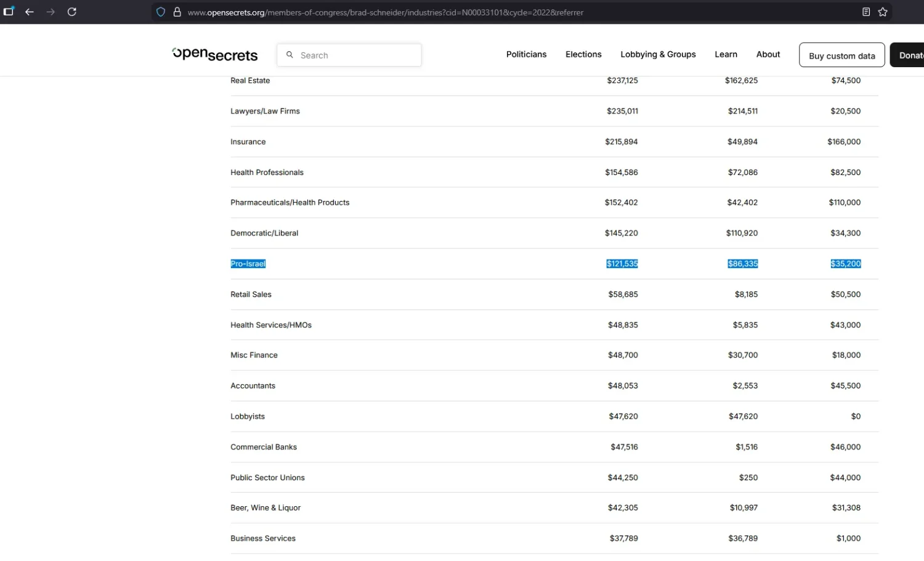The image size is (924, 561).
Task: Open the tab overview icon at top left
Action: (x=9, y=11)
